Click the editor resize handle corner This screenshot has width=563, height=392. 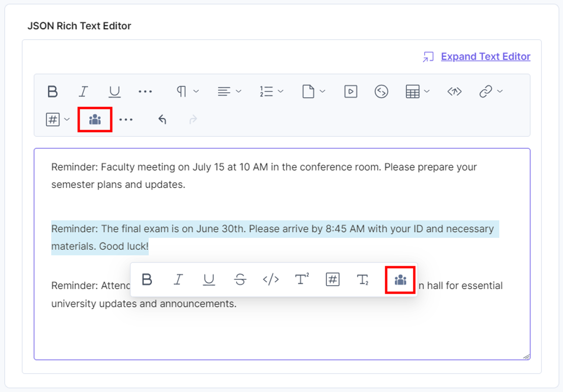[x=526, y=357]
